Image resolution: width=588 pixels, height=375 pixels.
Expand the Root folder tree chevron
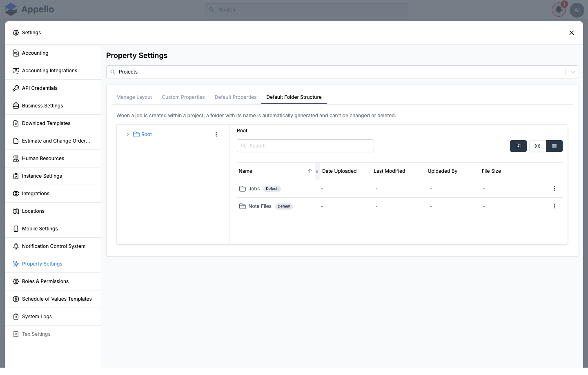[x=127, y=134]
